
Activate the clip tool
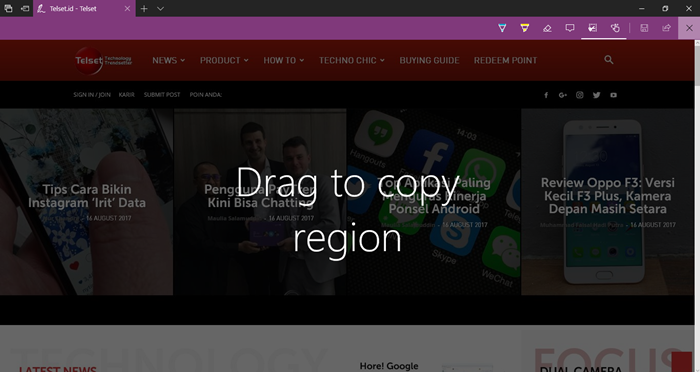[x=592, y=28]
